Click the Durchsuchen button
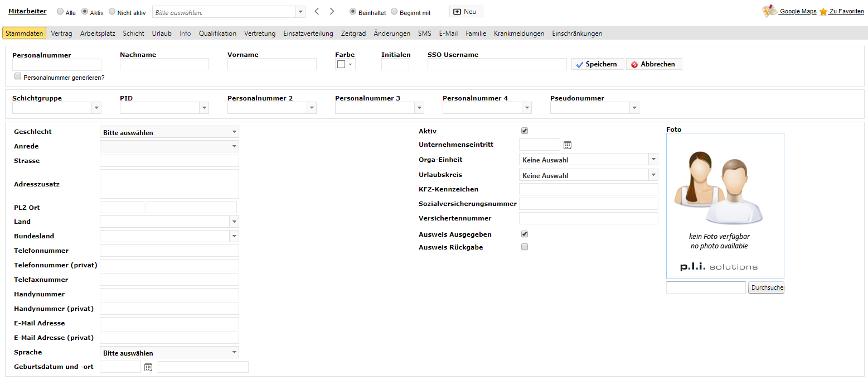 point(766,288)
